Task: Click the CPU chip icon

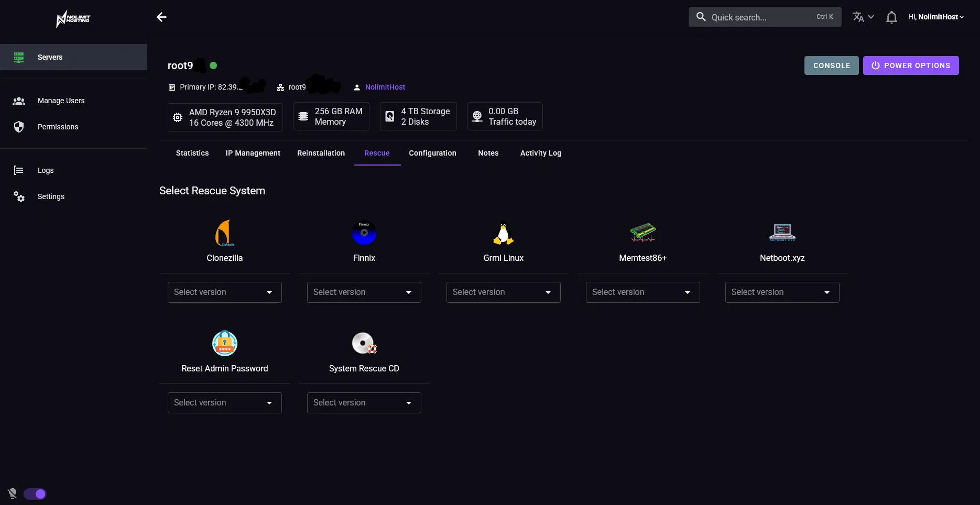Action: 178,117
